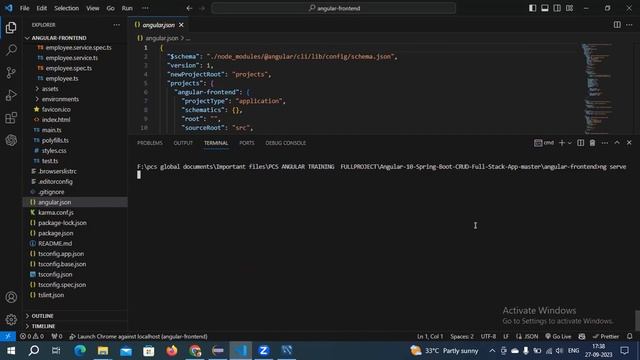Open the terminal launch profile dropdown arrow
This screenshot has height=360, width=640.
tap(570, 143)
